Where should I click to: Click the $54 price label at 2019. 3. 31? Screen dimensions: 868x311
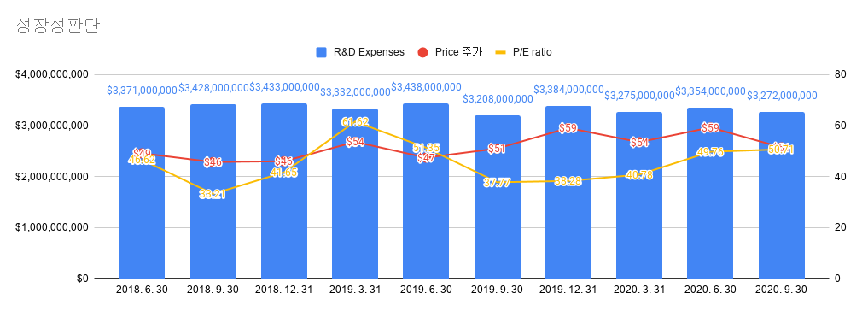(x=355, y=141)
